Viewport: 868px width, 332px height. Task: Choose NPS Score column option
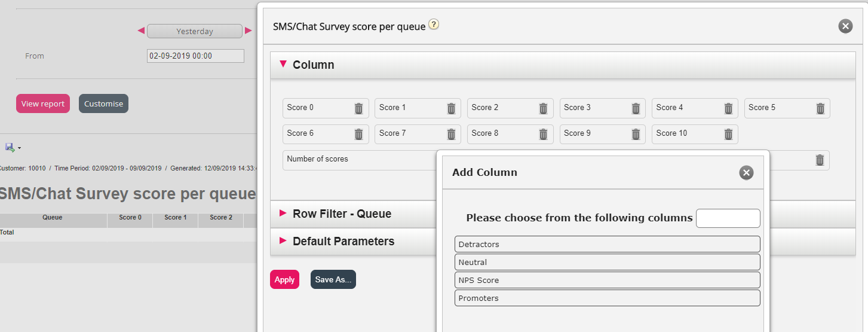[x=607, y=280]
